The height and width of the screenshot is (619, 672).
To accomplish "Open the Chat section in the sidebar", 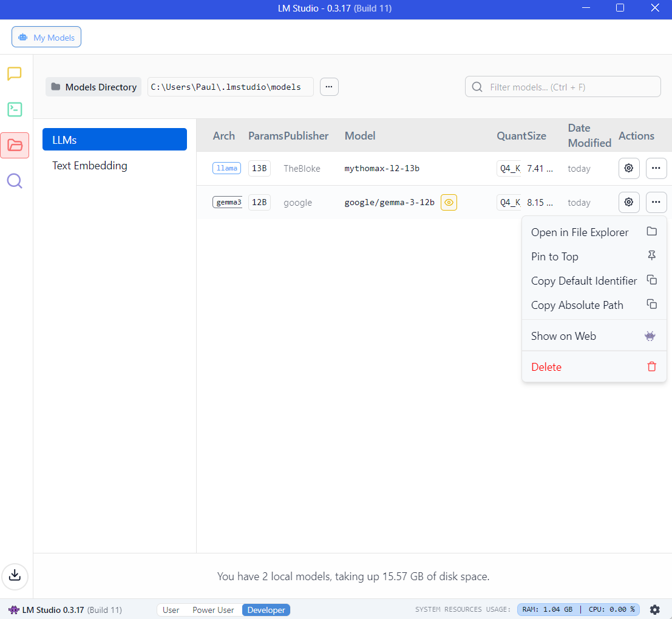I will pyautogui.click(x=15, y=74).
